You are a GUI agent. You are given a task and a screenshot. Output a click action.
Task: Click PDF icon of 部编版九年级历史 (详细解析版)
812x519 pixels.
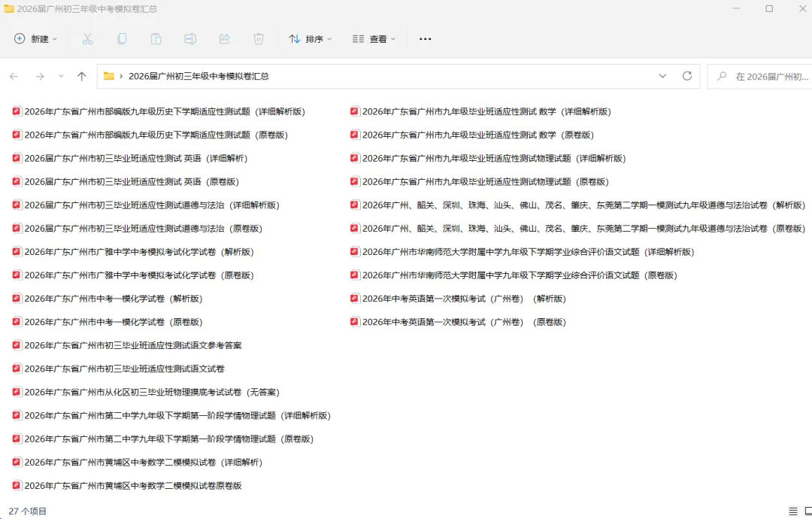[x=17, y=111]
